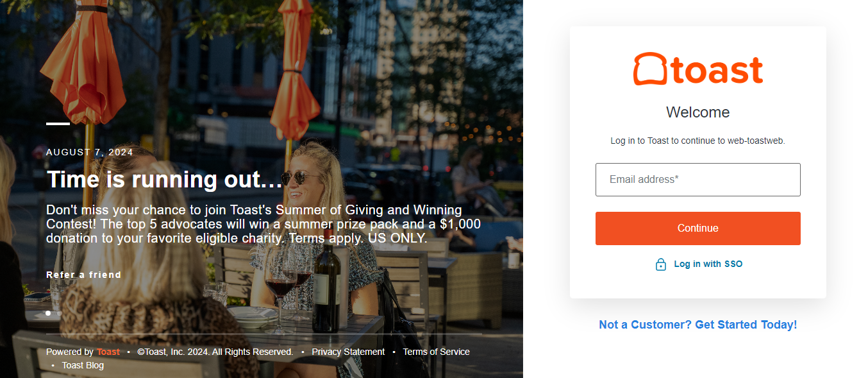
Task: Visit the Toast Blog link
Action: tap(83, 365)
